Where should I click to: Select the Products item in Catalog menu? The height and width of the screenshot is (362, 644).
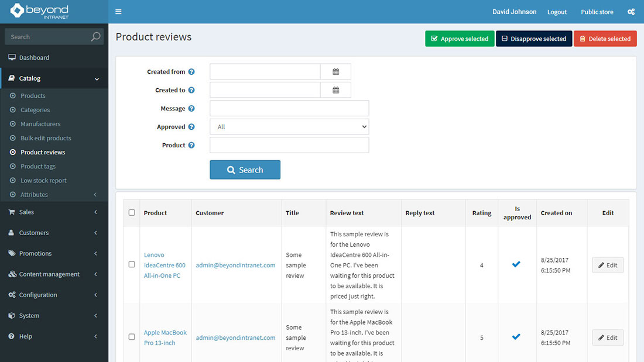(x=34, y=95)
